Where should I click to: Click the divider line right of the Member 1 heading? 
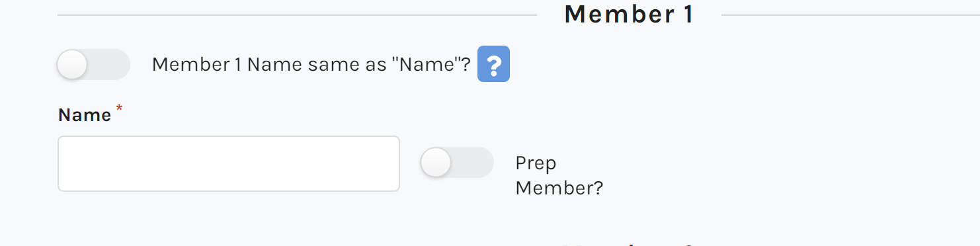coord(850,15)
